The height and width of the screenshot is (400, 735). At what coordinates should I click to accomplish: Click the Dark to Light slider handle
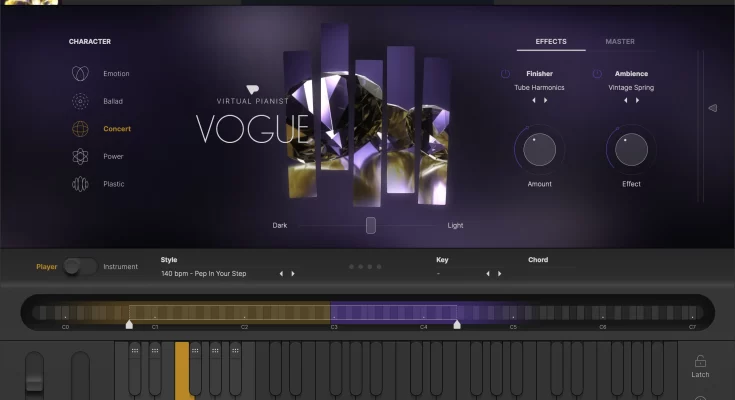click(370, 225)
